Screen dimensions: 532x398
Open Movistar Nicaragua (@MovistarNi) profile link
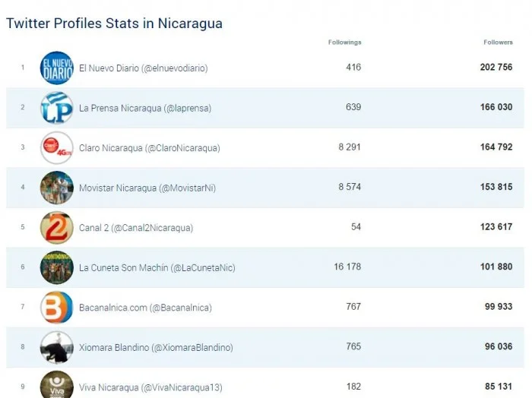click(147, 188)
